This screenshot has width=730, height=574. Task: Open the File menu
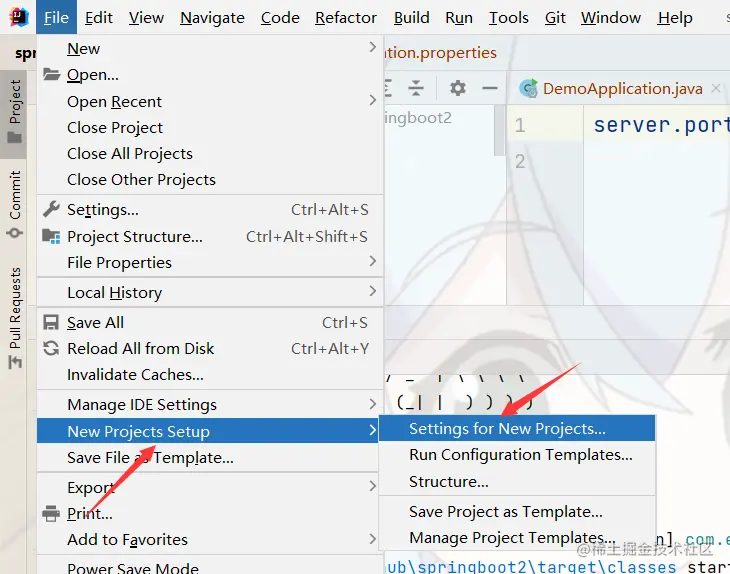tap(56, 17)
